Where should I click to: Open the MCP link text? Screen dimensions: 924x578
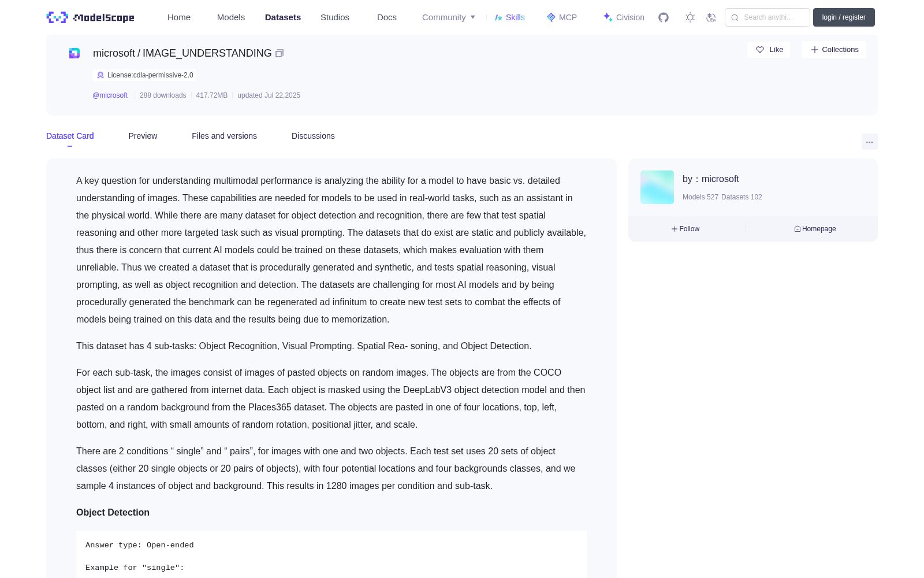pos(568,17)
